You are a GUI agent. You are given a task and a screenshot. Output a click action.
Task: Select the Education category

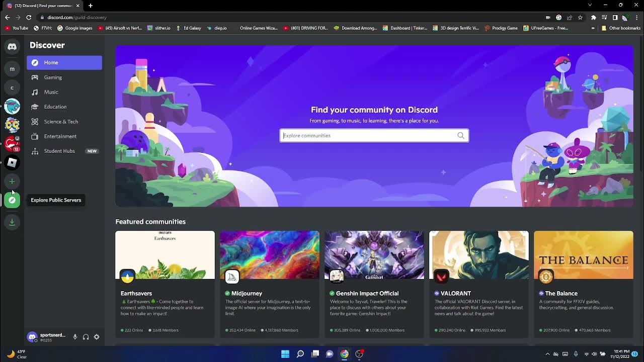[64, 107]
